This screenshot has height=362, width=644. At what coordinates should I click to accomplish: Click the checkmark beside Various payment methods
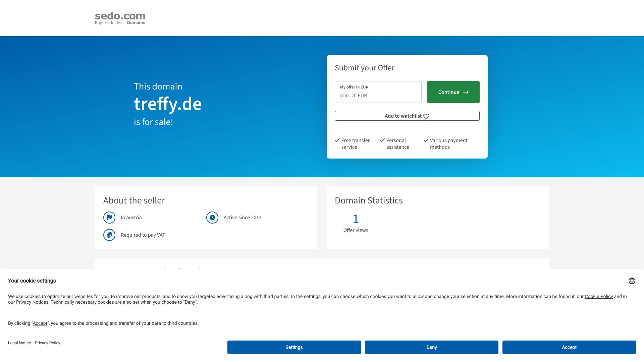426,140
